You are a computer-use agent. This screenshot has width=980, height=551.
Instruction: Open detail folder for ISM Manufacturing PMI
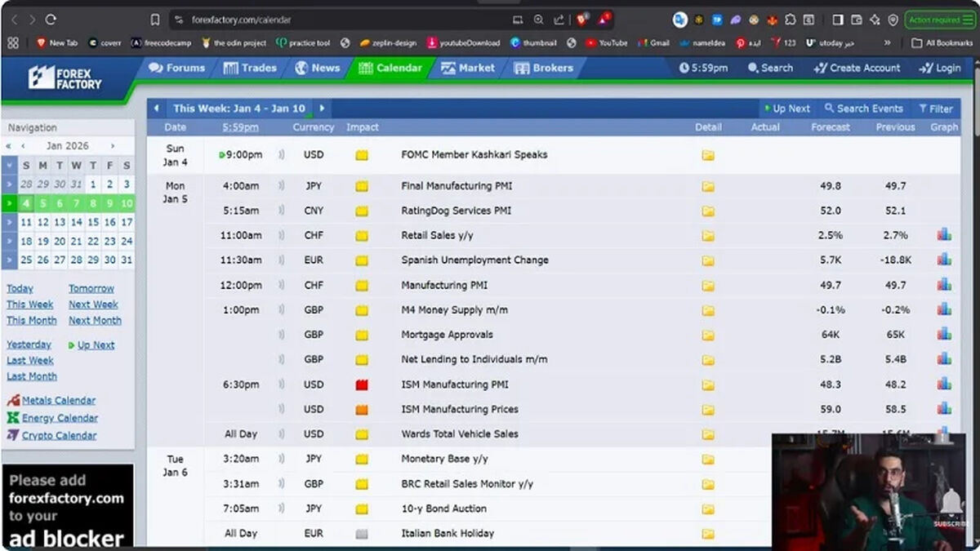[708, 384]
